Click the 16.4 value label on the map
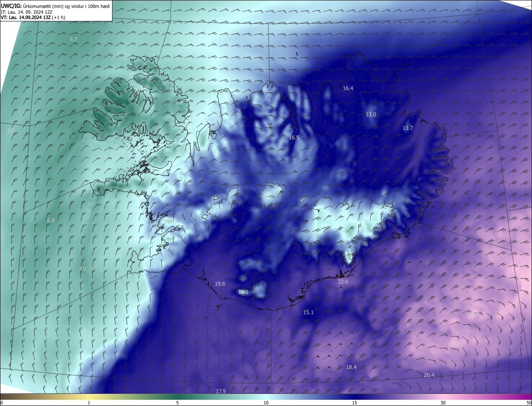This screenshot has width=532, height=406. point(348,88)
